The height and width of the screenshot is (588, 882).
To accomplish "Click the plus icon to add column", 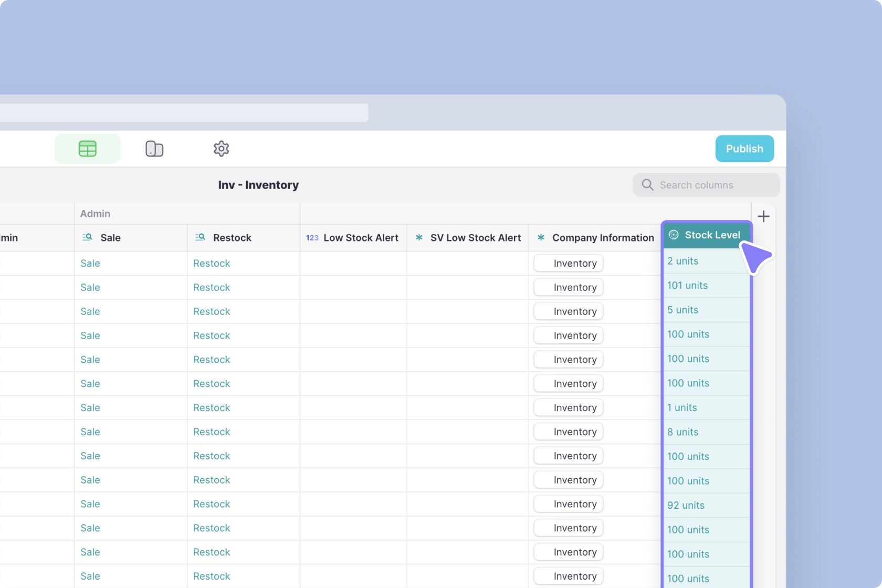I will point(763,216).
